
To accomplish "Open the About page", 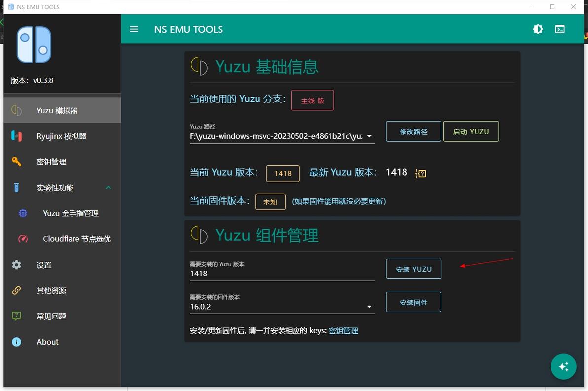I will (62, 342).
